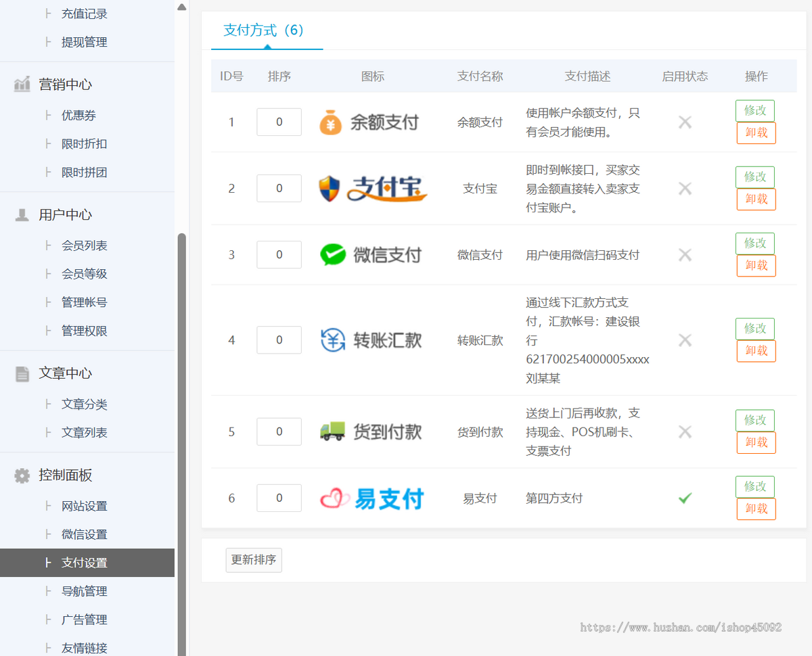Click the 文章中心 document icon in sidebar

point(22,373)
